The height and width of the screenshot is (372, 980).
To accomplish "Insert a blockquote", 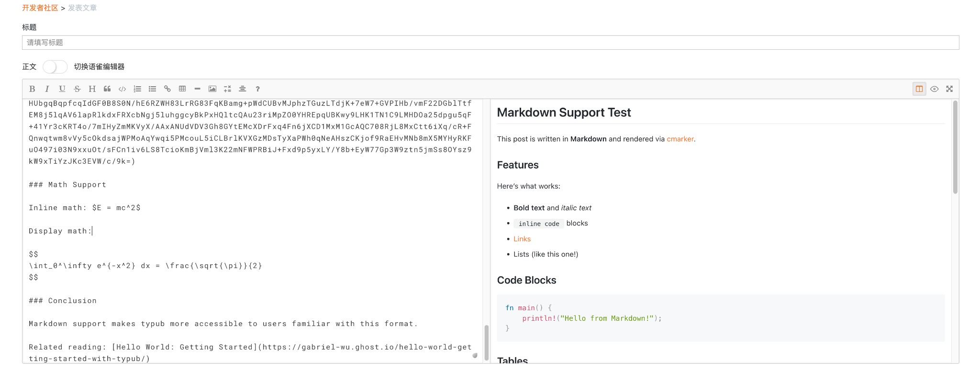I will (x=107, y=89).
